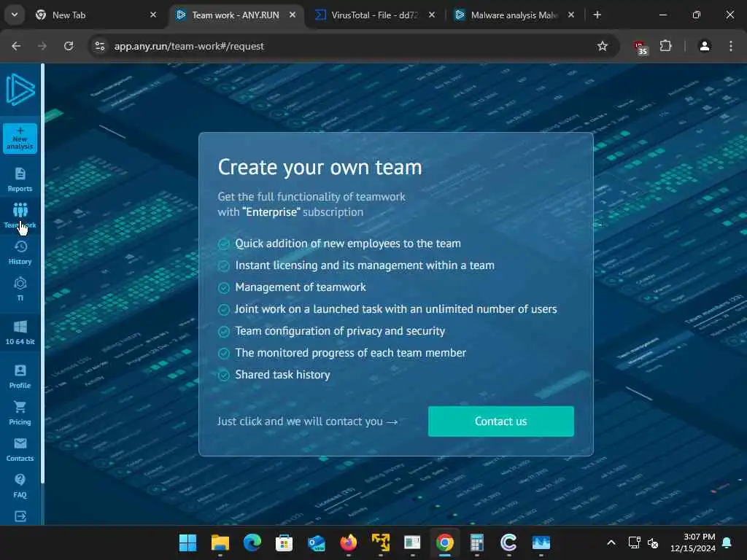This screenshot has width=747, height=560.
Task: Bookmark this page with the star
Action: click(602, 46)
